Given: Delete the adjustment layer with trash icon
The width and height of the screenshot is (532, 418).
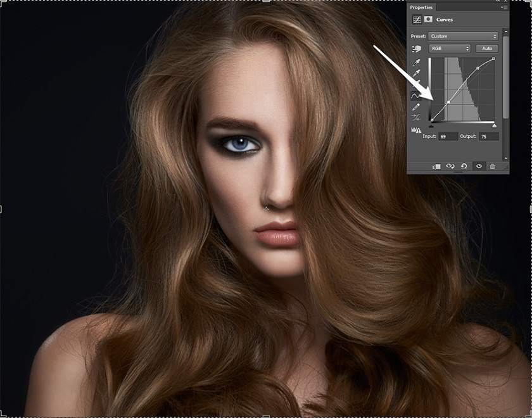Looking at the screenshot, I should [492, 166].
